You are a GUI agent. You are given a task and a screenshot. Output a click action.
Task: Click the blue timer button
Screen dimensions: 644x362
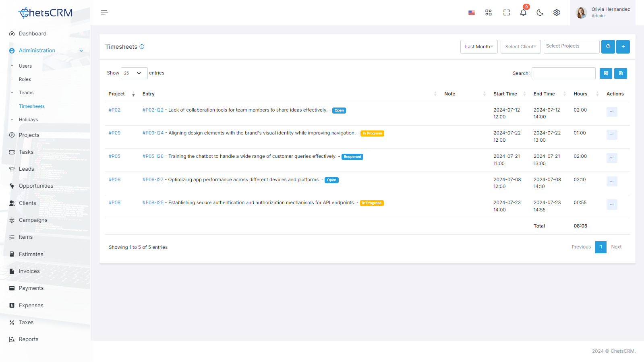(x=608, y=47)
